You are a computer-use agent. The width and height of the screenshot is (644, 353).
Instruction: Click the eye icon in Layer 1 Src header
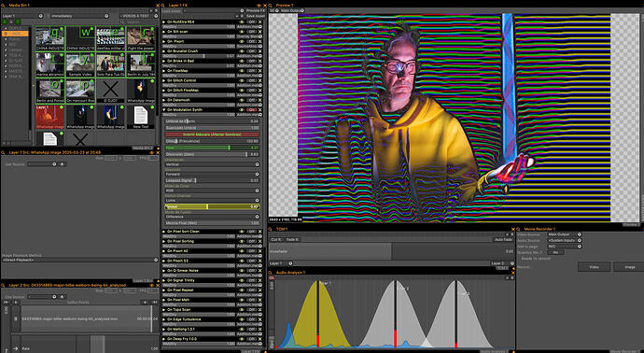coord(151,152)
